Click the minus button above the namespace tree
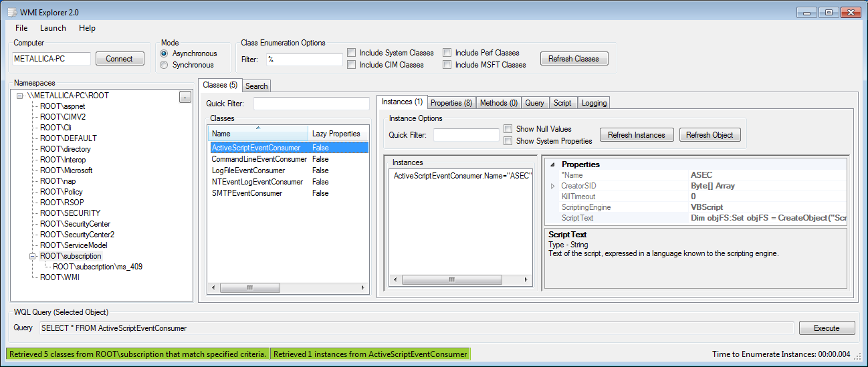 point(185,98)
